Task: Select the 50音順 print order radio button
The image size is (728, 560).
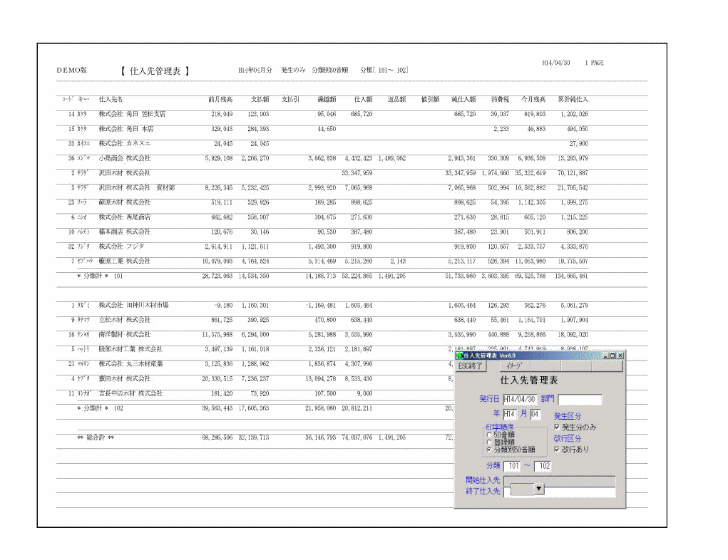Action: 489,435
